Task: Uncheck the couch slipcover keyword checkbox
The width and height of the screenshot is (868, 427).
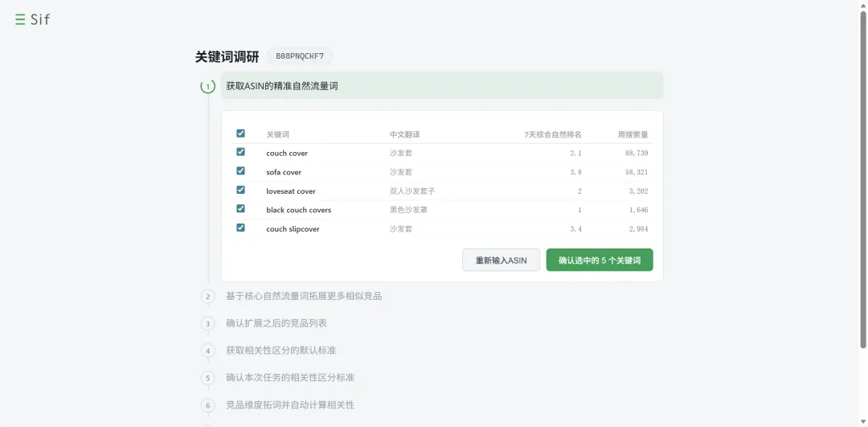Action: [241, 227]
